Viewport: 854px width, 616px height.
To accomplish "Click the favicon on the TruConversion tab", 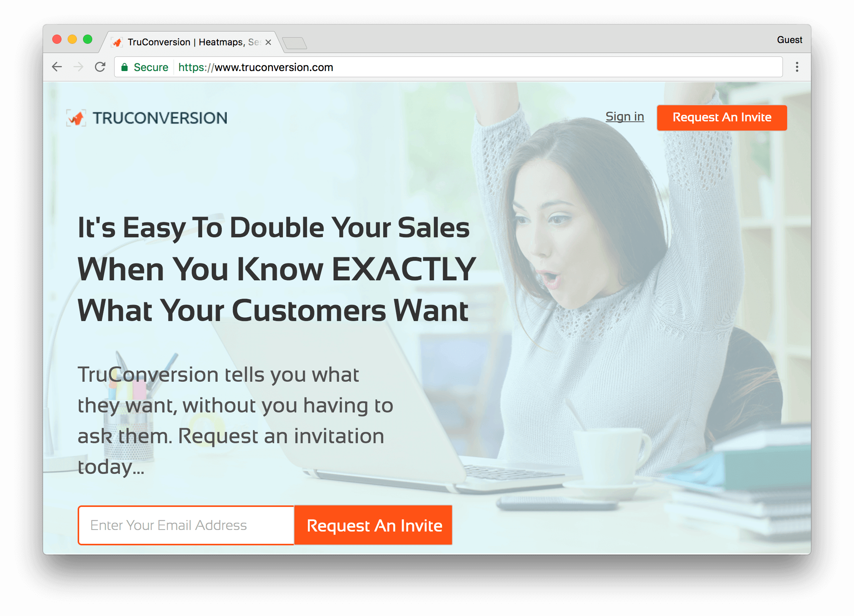I will tap(117, 42).
